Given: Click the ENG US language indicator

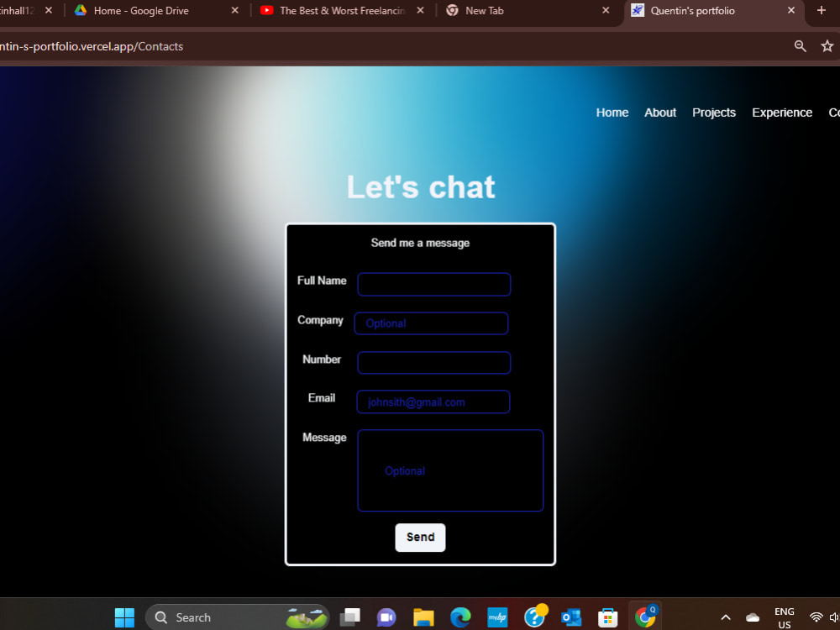Looking at the screenshot, I should point(785,617).
